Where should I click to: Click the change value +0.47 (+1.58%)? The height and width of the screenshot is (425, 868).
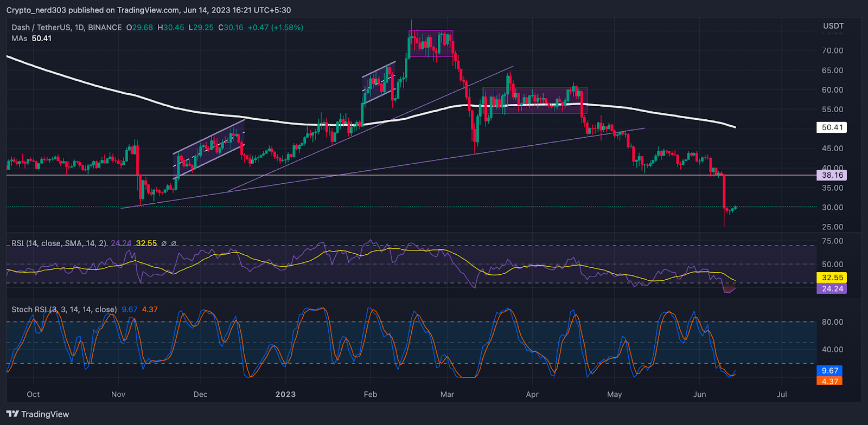coord(276,28)
